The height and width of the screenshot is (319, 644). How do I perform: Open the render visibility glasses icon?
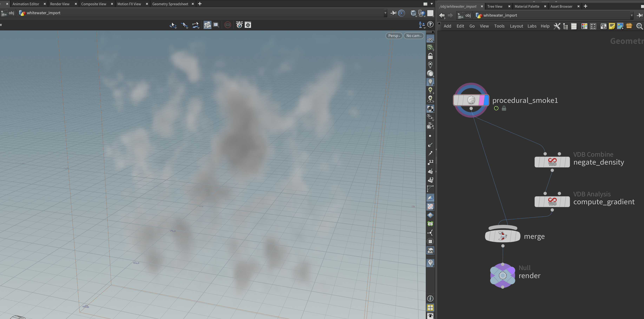pyautogui.click(x=430, y=126)
